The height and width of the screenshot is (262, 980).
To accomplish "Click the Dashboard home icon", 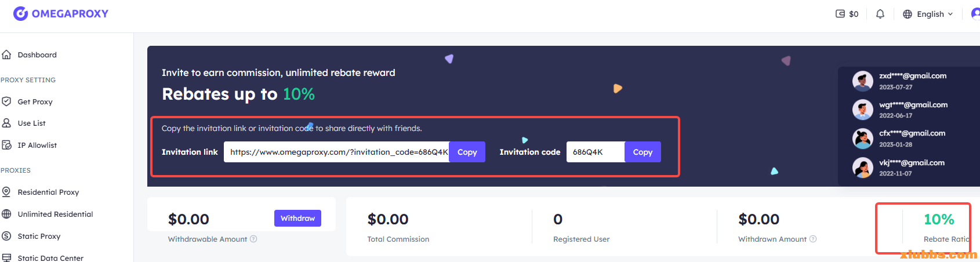I will click(x=7, y=54).
